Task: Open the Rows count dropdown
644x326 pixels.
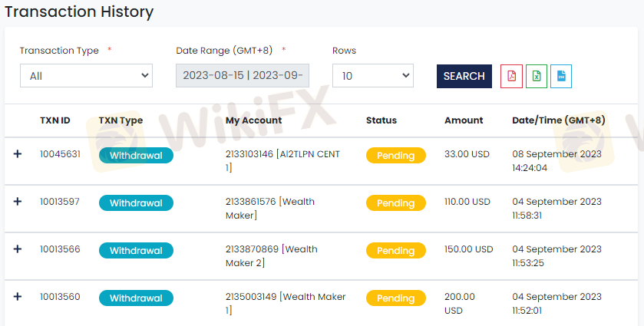Action: (x=373, y=75)
